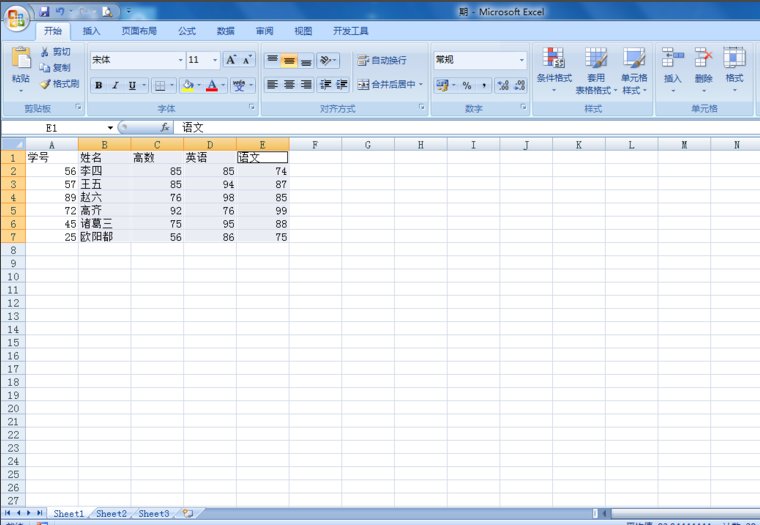The image size is (760, 525).
Task: Click the Delete cells (删除) icon
Action: (703, 57)
